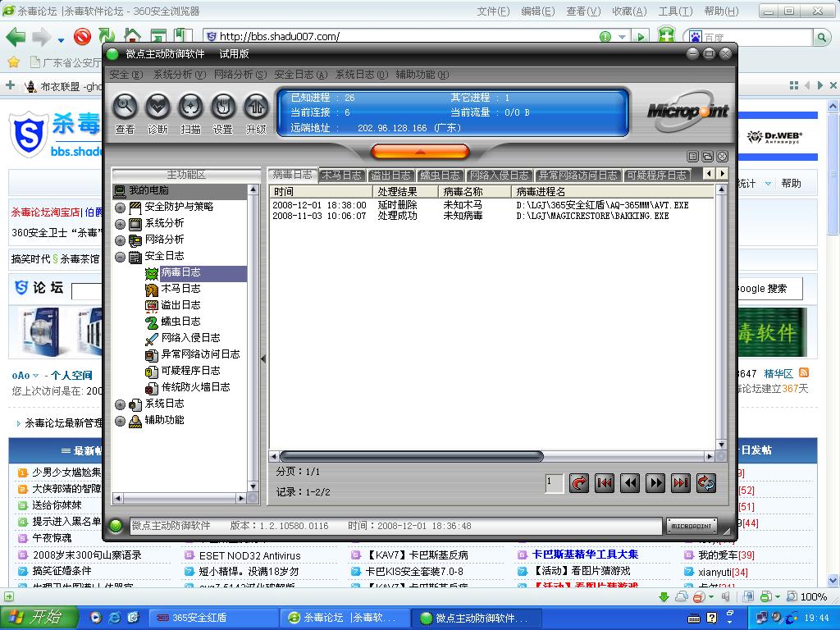
Task: Switch to the 木马日志 tab
Action: pyautogui.click(x=342, y=176)
